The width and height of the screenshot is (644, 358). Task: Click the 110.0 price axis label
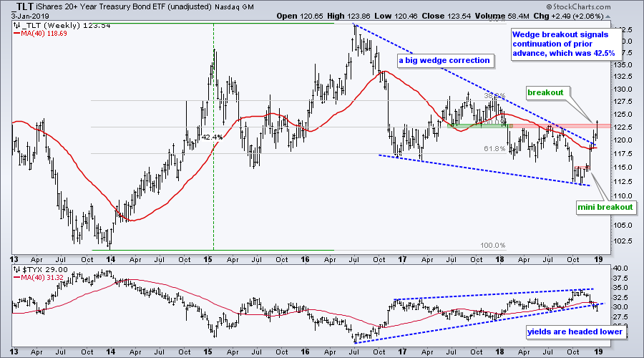pos(621,195)
